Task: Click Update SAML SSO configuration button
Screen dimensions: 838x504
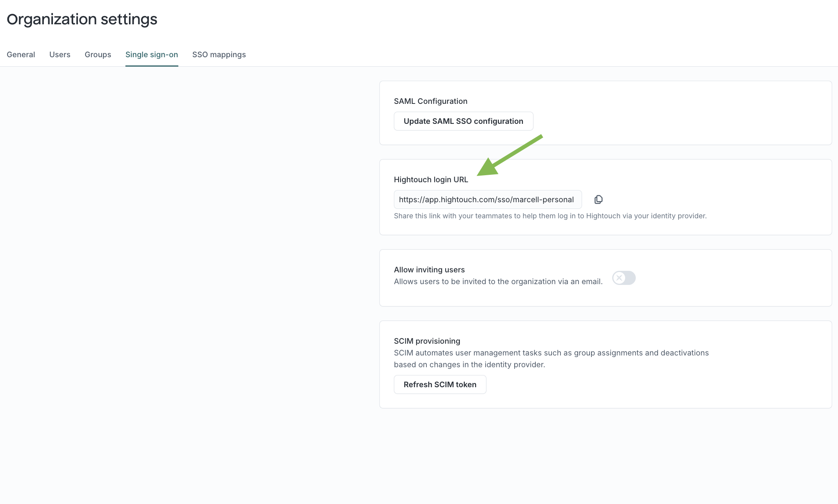Action: click(463, 121)
